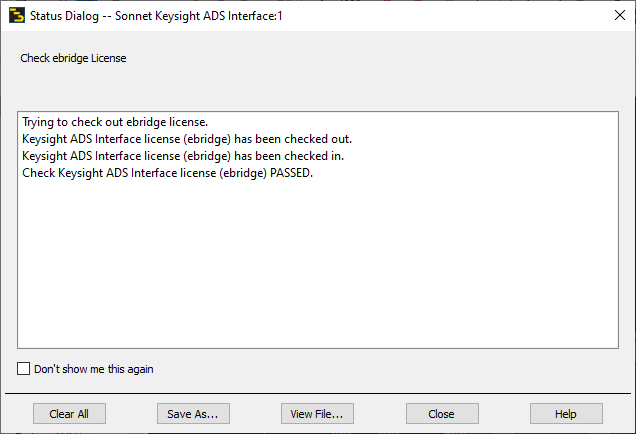The width and height of the screenshot is (636, 434).
Task: Open the Save As... dialog
Action: (193, 414)
